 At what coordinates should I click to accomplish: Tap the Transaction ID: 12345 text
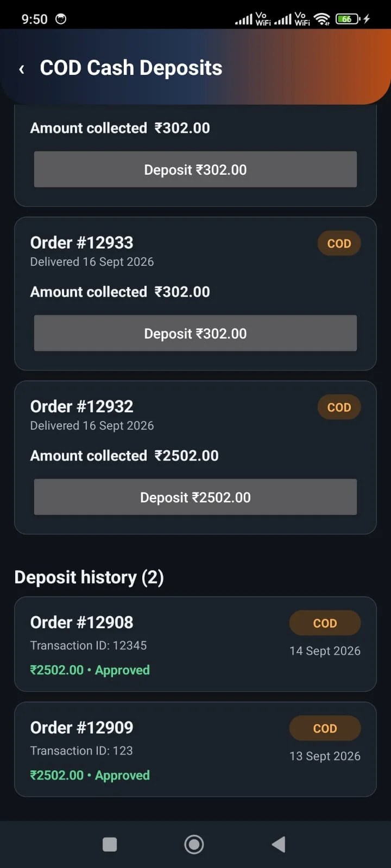tap(89, 646)
